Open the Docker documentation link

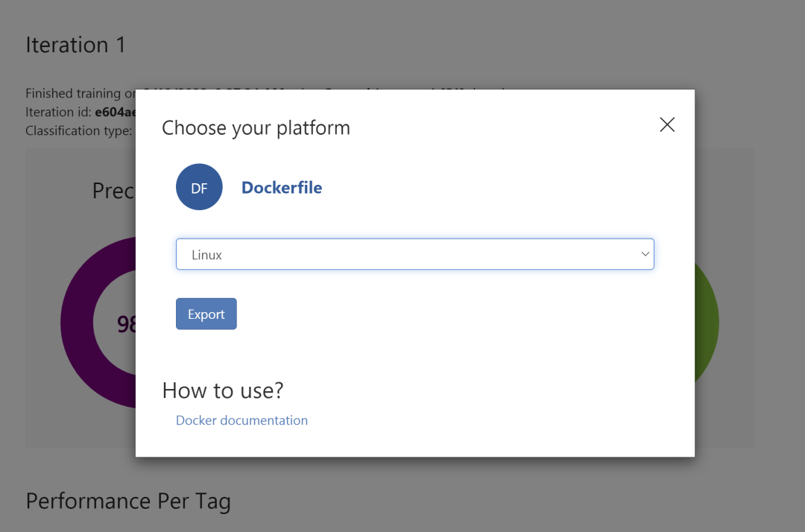[x=241, y=420]
